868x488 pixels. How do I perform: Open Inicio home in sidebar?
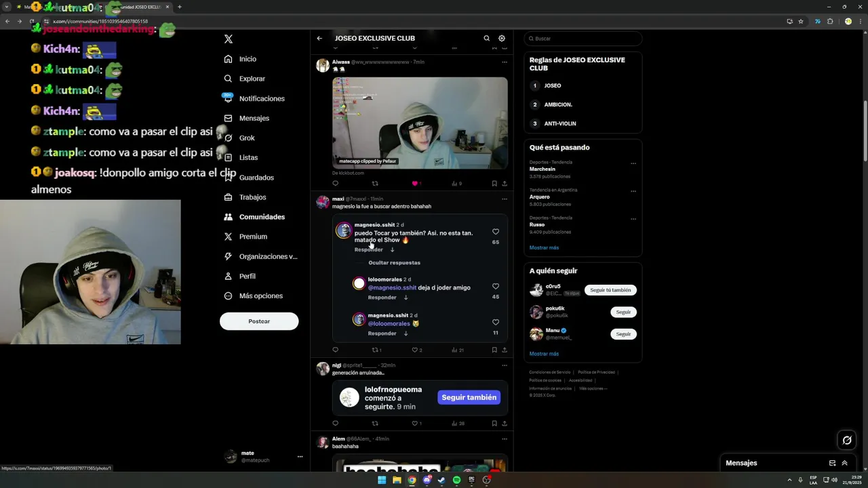[240, 59]
